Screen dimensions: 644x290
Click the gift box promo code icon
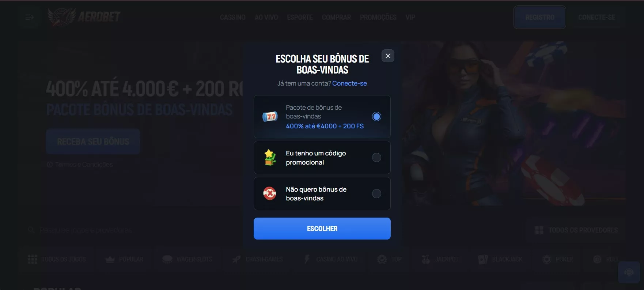pyautogui.click(x=270, y=157)
